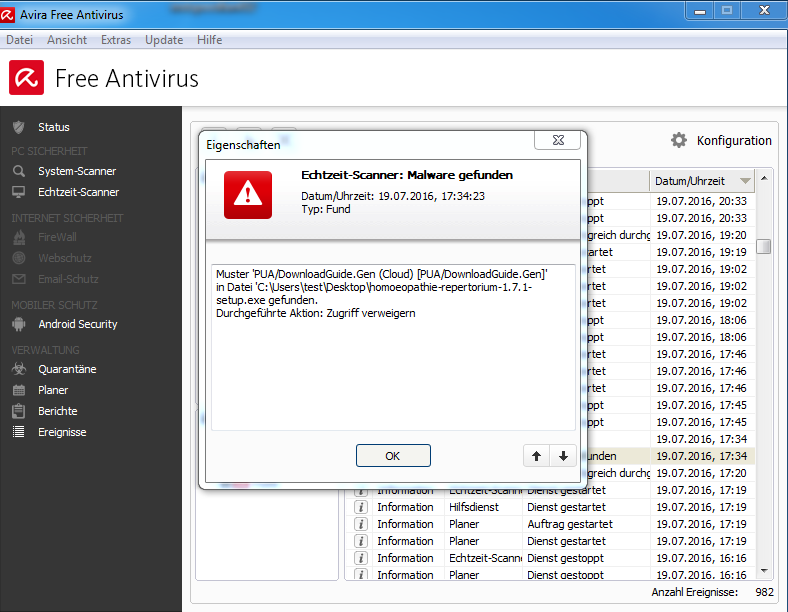Open the Hilfe menu
The height and width of the screenshot is (612, 788).
click(210, 40)
